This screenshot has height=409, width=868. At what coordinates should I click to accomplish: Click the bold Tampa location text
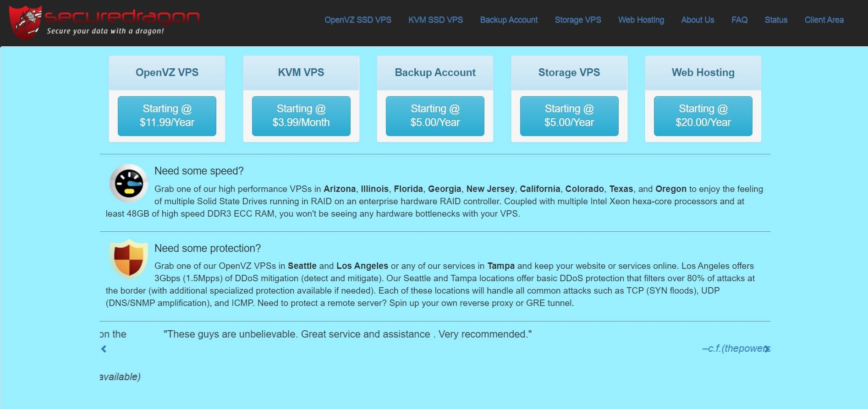point(501,266)
